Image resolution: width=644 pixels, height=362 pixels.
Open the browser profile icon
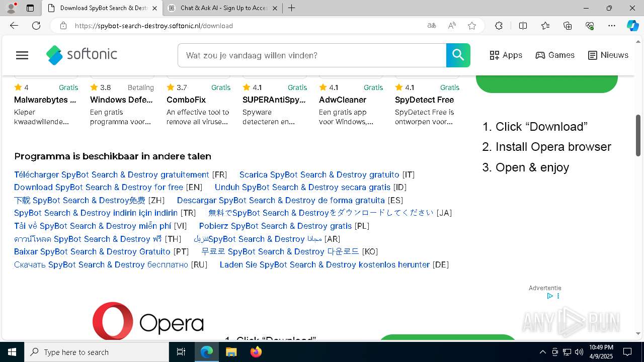[11, 8]
